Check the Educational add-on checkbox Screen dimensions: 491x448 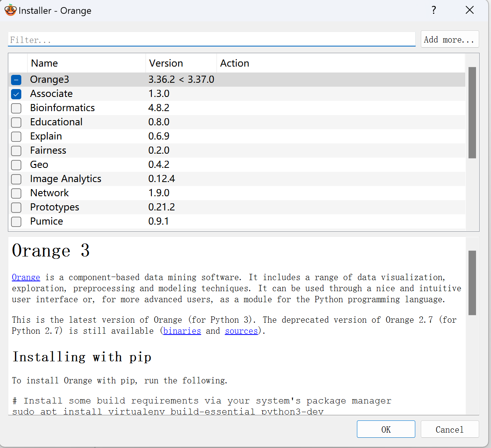click(x=16, y=123)
